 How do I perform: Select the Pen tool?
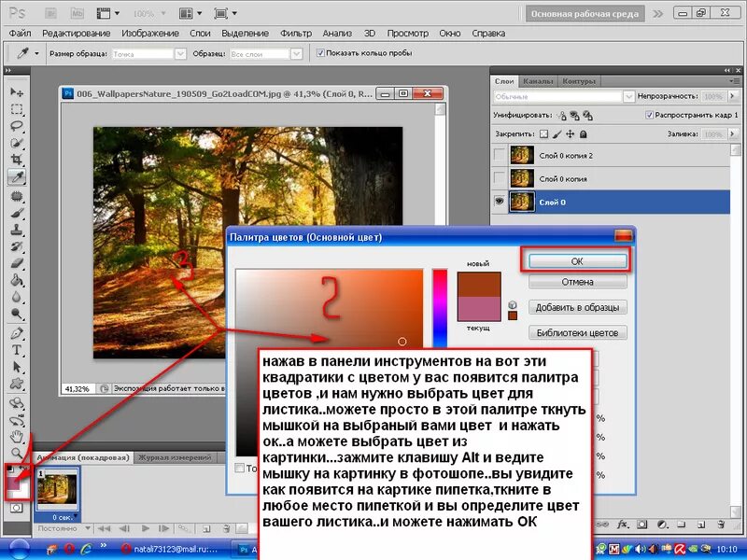[17, 333]
